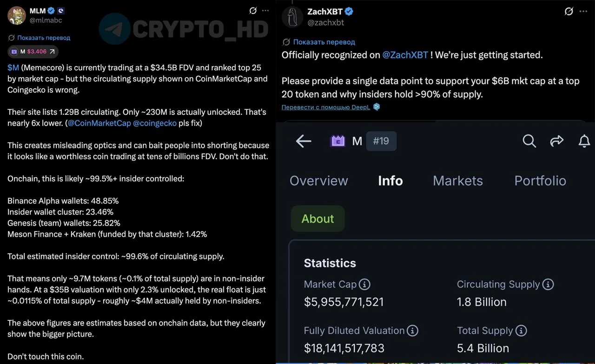595x364 pixels.
Task: Open search with the magnifying glass icon
Action: click(529, 141)
